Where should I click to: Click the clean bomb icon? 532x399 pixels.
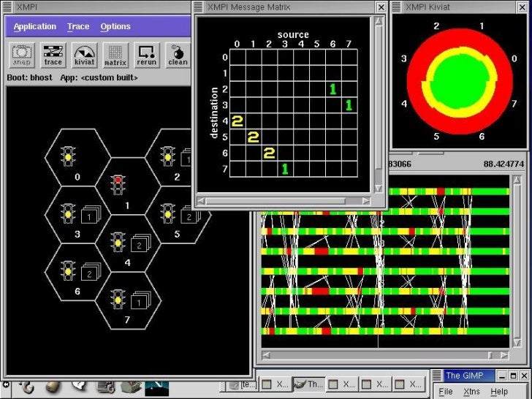(x=178, y=55)
